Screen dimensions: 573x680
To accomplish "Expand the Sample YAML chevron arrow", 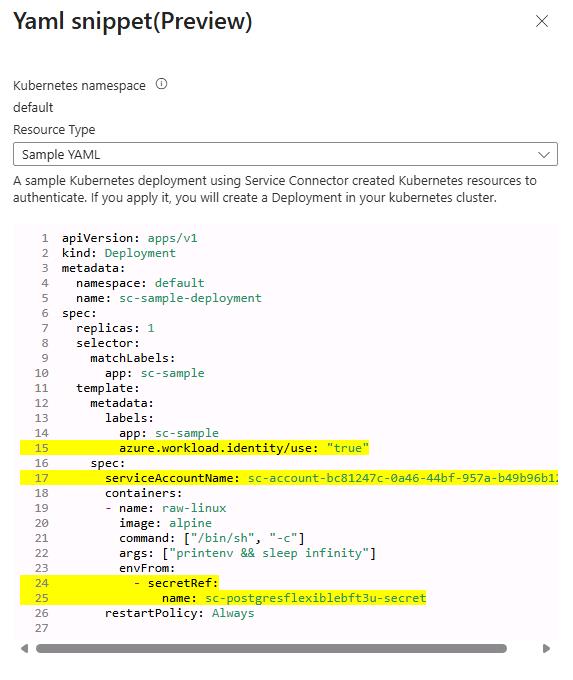I will tap(544, 154).
